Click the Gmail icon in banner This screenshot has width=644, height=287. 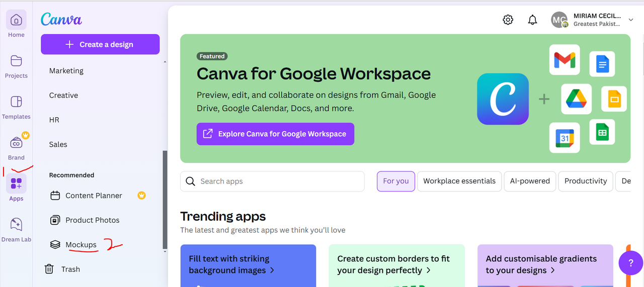pyautogui.click(x=565, y=60)
